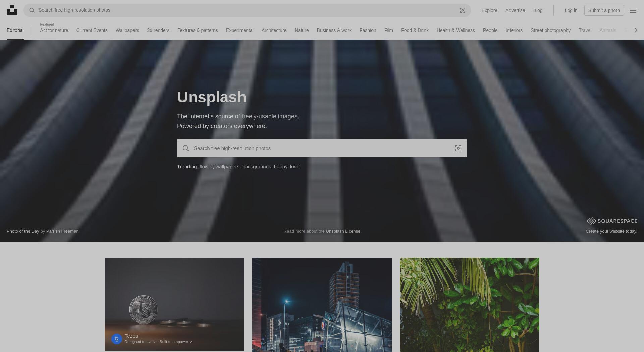This screenshot has width=644, height=352.
Task: Click the Unsplash logo home icon
Action: (12, 10)
